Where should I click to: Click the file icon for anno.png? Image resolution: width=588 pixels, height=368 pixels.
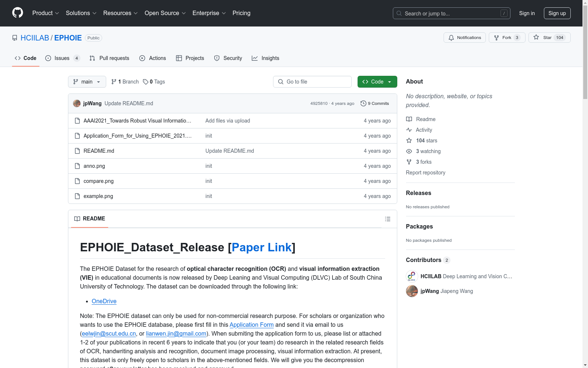click(x=77, y=166)
